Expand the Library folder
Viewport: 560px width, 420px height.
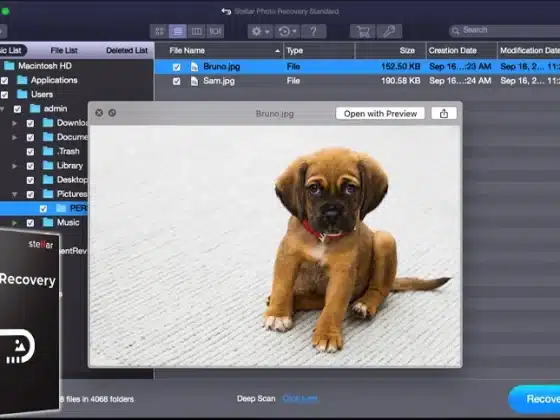15,166
